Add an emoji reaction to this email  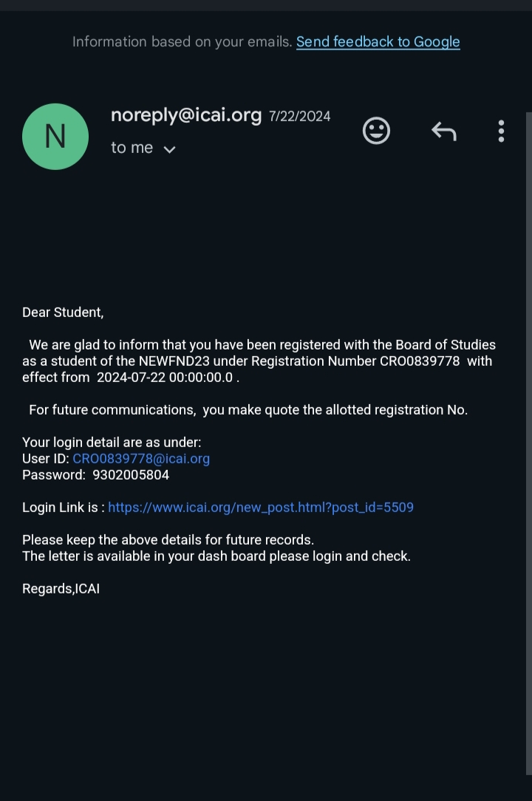pos(376,131)
